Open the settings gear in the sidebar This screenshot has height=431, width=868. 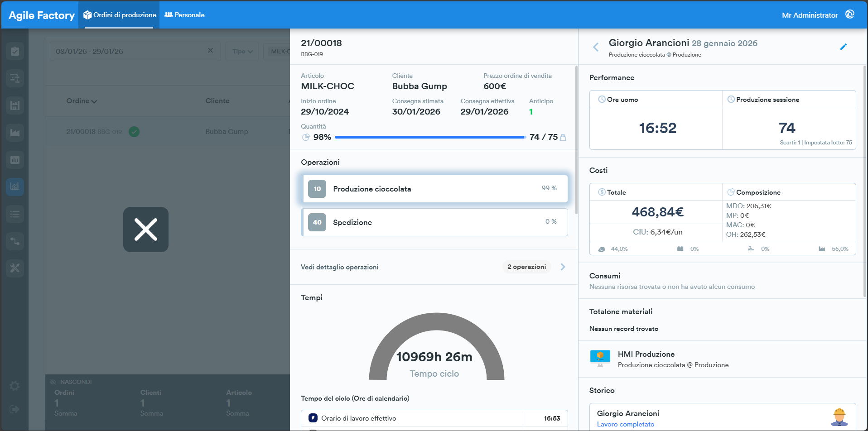click(x=14, y=386)
